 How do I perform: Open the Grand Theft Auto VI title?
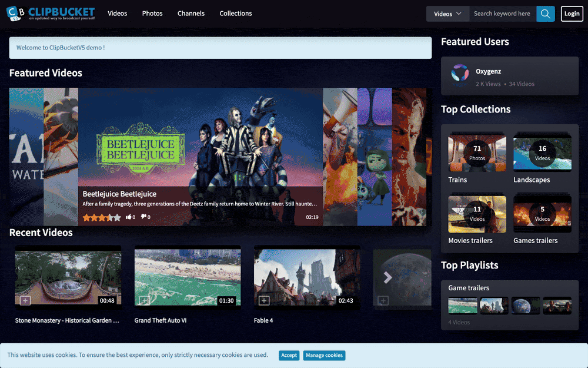[160, 320]
